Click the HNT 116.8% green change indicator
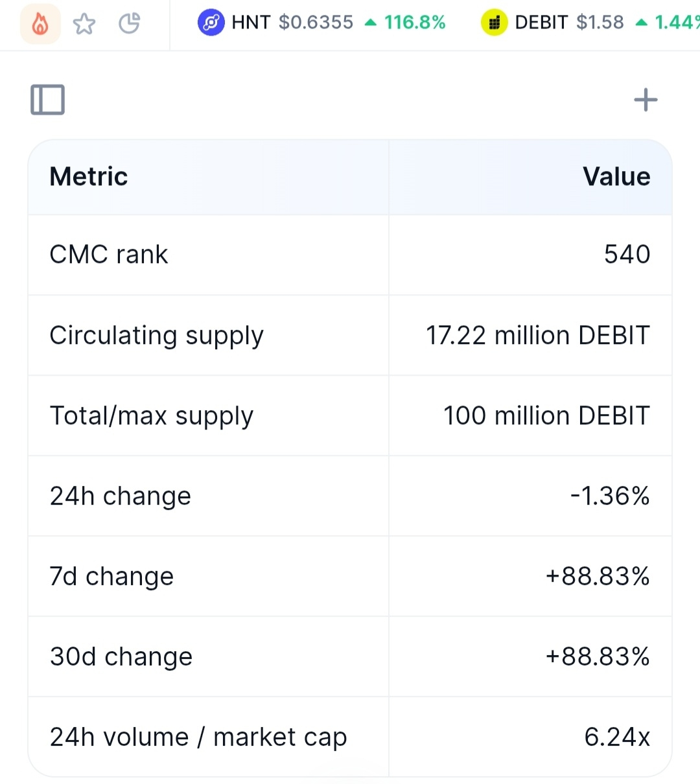700x784 pixels. 406,23
